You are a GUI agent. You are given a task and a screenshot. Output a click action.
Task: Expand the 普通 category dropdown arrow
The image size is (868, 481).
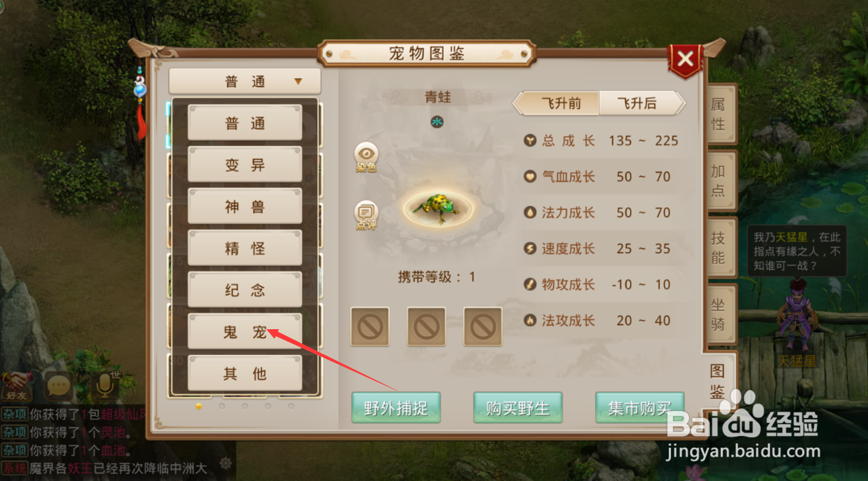298,81
